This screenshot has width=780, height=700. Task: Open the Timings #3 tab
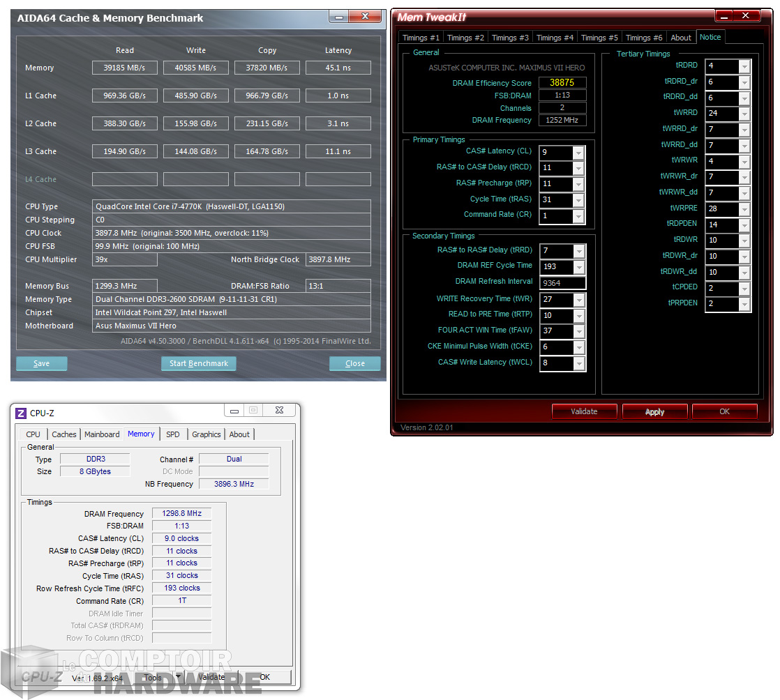tap(511, 38)
